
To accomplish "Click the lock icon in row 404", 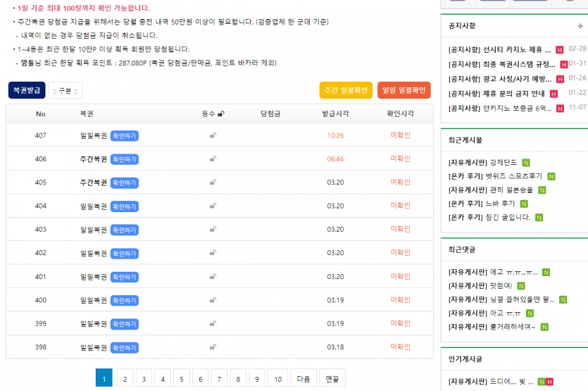I will click(x=213, y=206).
